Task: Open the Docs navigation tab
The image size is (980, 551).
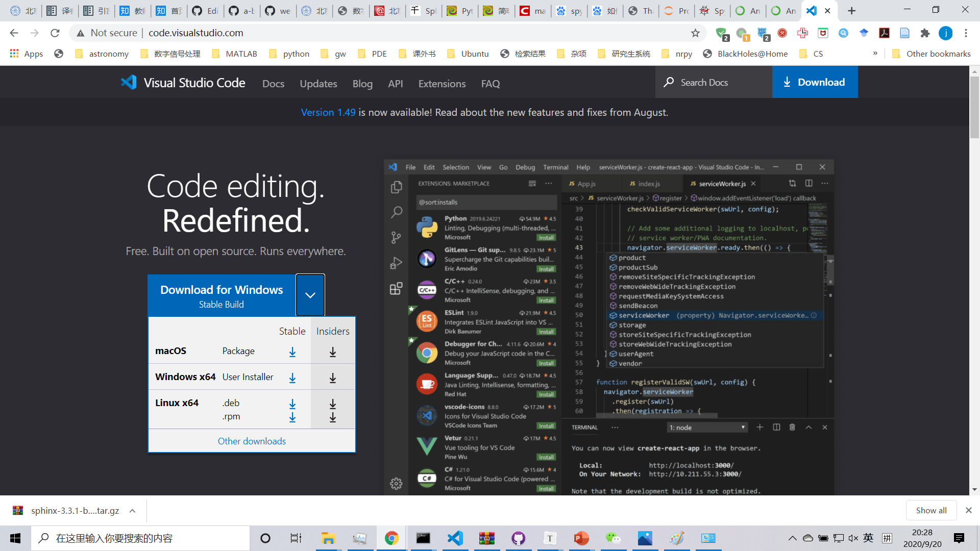Action: (x=273, y=84)
